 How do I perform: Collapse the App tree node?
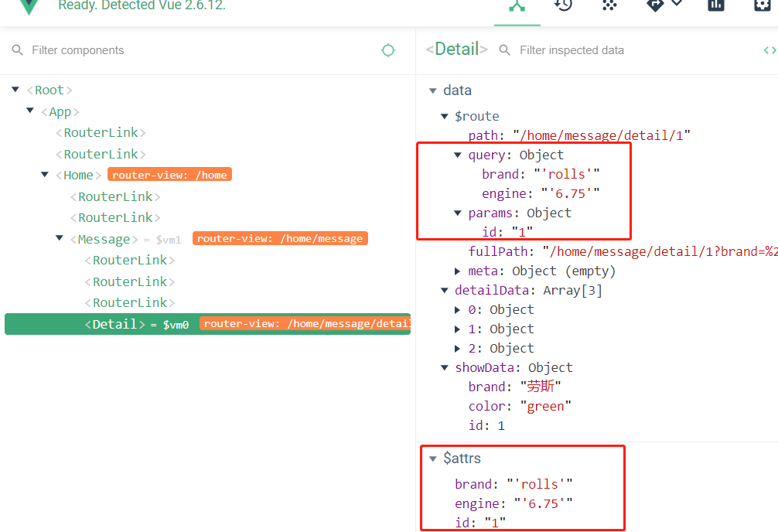30,110
